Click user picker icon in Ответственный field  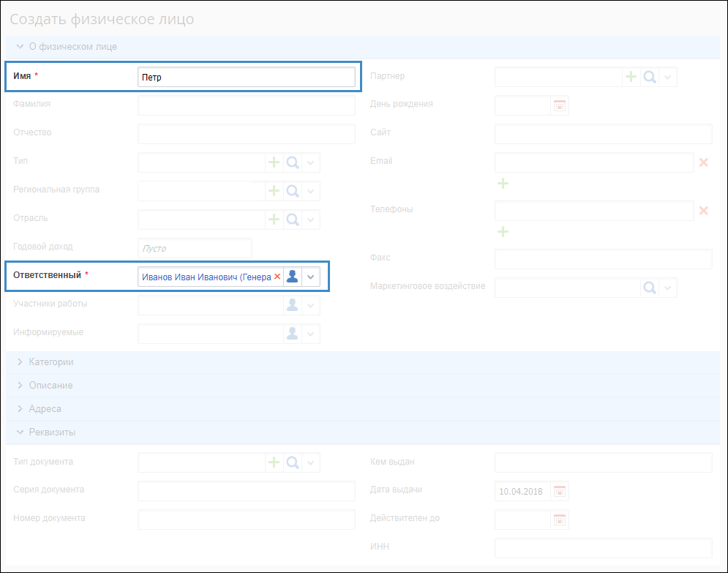click(293, 277)
